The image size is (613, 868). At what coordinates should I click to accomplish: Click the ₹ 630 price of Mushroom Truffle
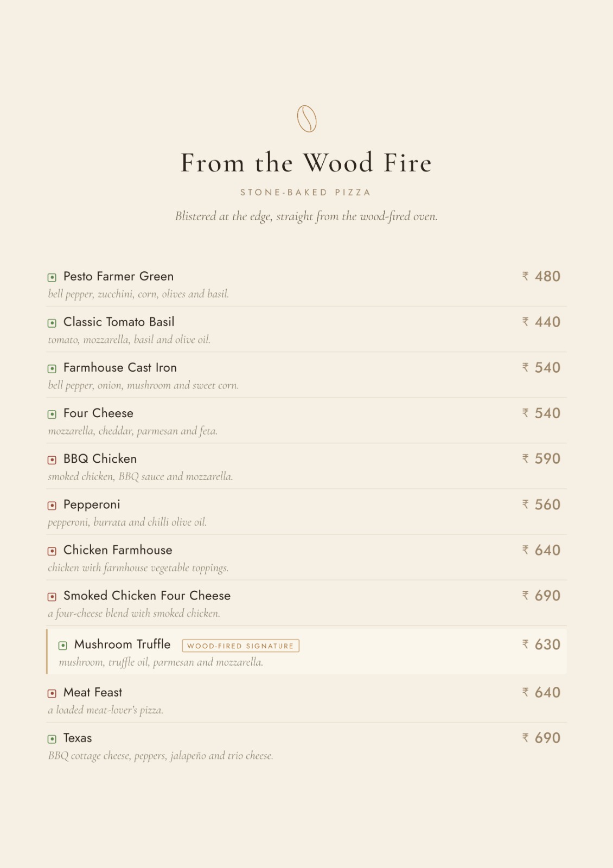click(x=541, y=644)
